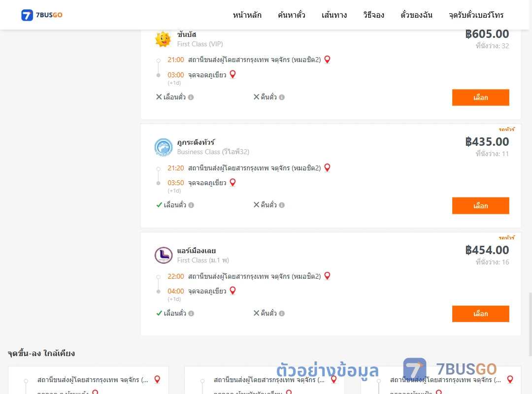Open map pin for 03:50 arrival stop
This screenshot has height=394, width=532.
tap(233, 182)
